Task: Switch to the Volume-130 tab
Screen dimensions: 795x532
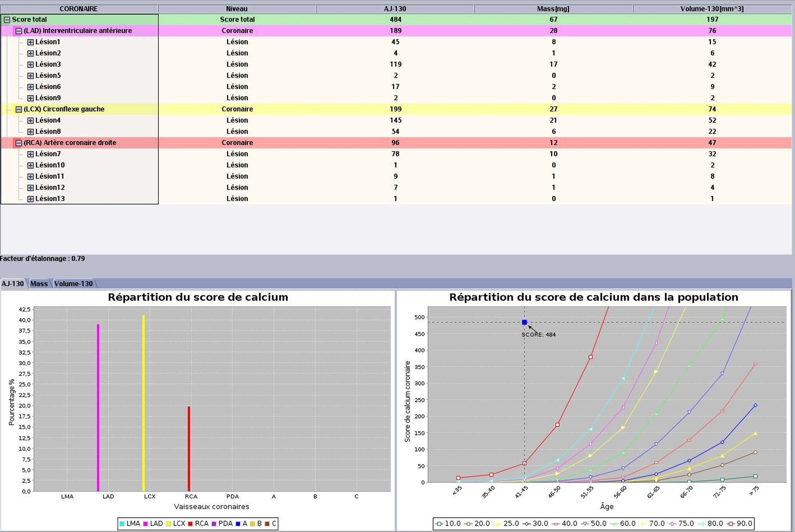Action: click(73, 284)
